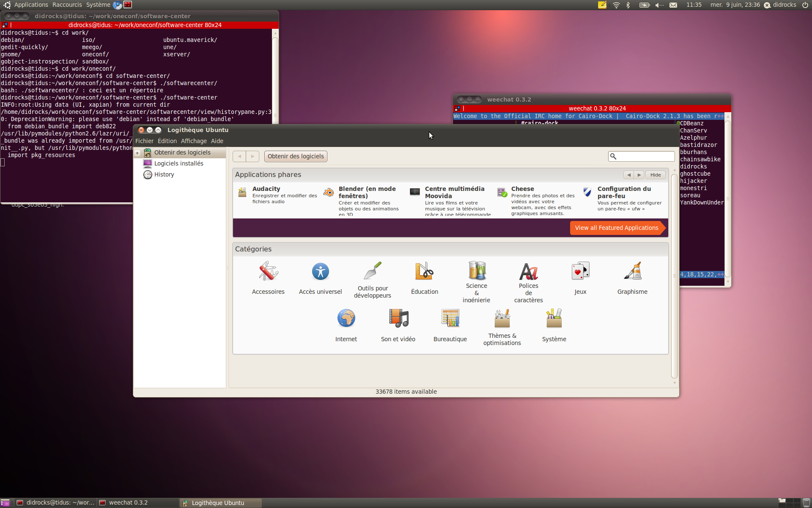Expand the Obtenir des logiciels tree node
This screenshot has height=508, width=812.
(137, 153)
